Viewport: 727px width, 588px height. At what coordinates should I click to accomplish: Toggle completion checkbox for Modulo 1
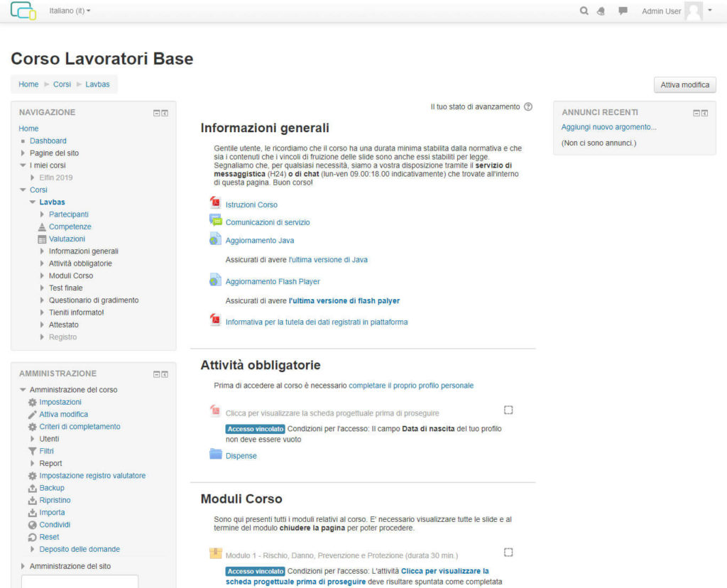[508, 552]
